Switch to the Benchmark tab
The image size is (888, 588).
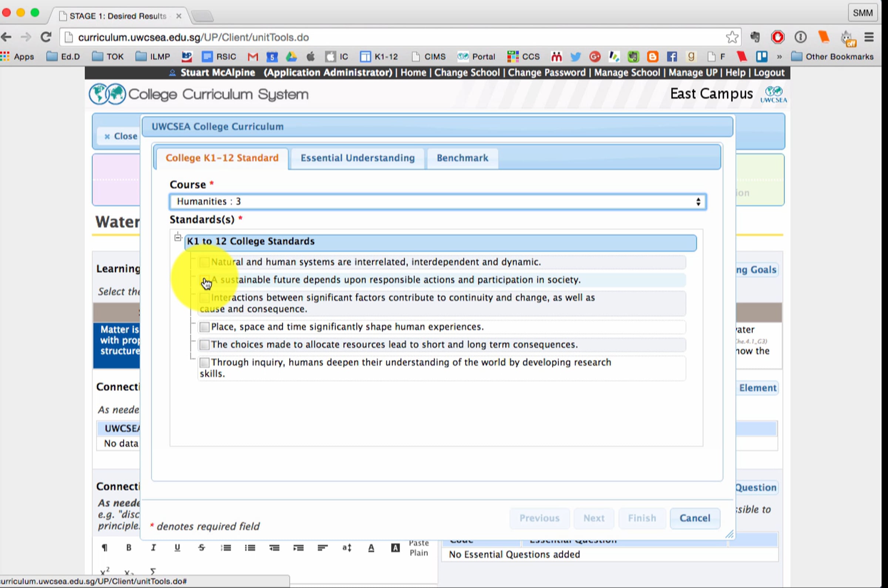click(x=462, y=158)
